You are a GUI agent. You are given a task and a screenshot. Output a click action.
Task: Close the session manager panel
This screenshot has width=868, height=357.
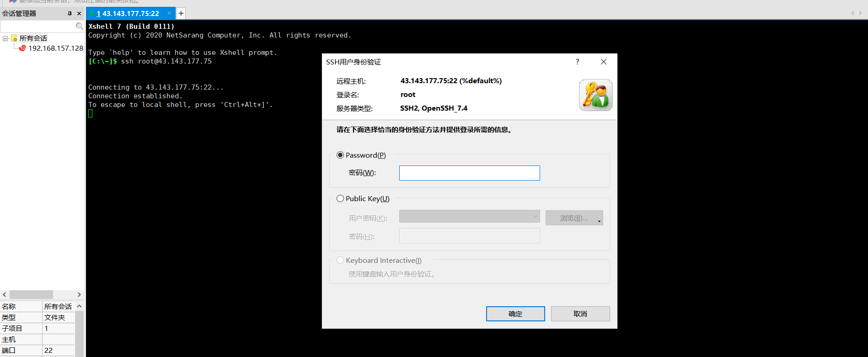(79, 14)
